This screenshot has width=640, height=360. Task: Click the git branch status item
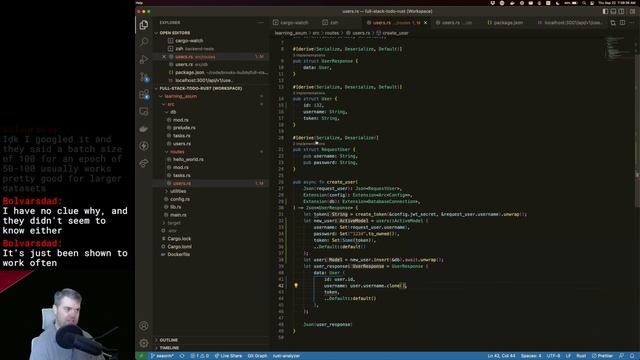(x=162, y=356)
